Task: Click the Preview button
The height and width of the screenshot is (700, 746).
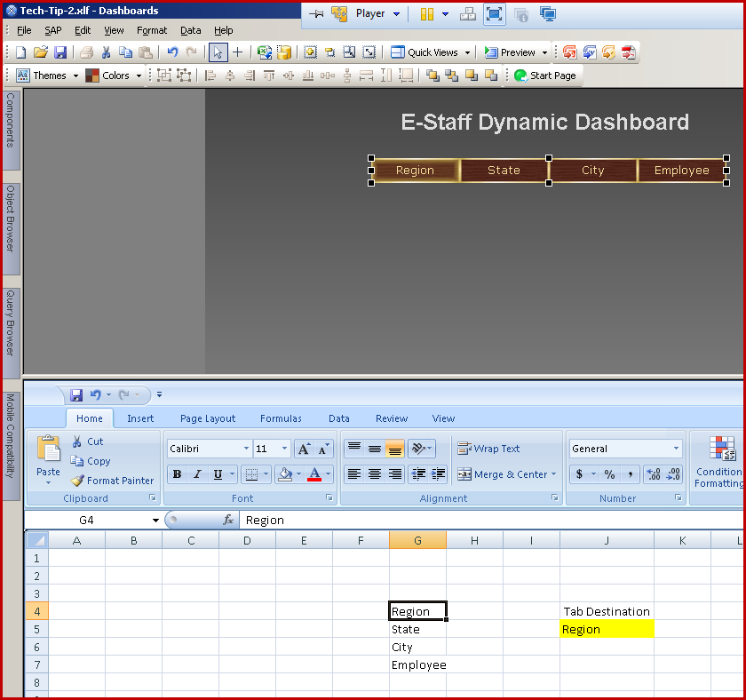Action: tap(511, 52)
